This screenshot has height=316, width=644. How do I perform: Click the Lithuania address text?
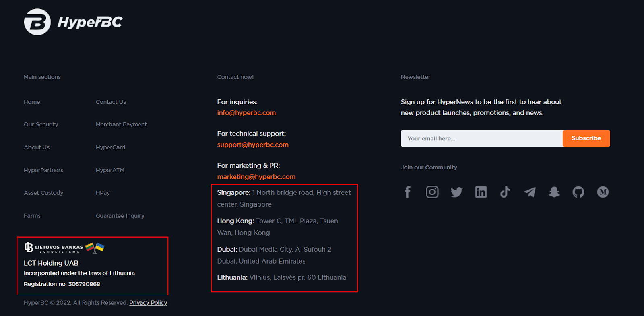tap(282, 277)
